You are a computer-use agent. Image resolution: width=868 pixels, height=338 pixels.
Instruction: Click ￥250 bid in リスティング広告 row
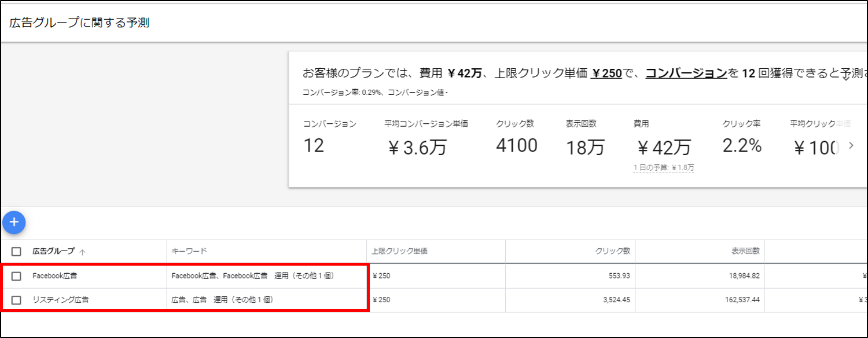382,300
